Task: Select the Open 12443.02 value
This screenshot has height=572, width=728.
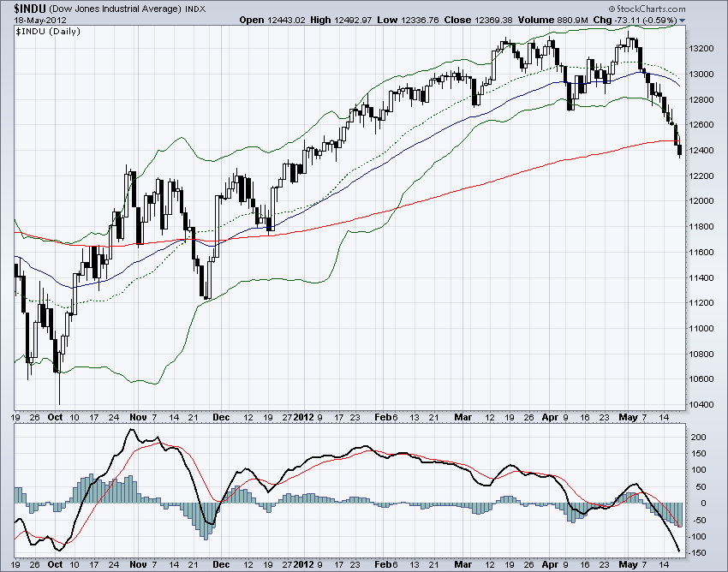Action: pos(272,20)
